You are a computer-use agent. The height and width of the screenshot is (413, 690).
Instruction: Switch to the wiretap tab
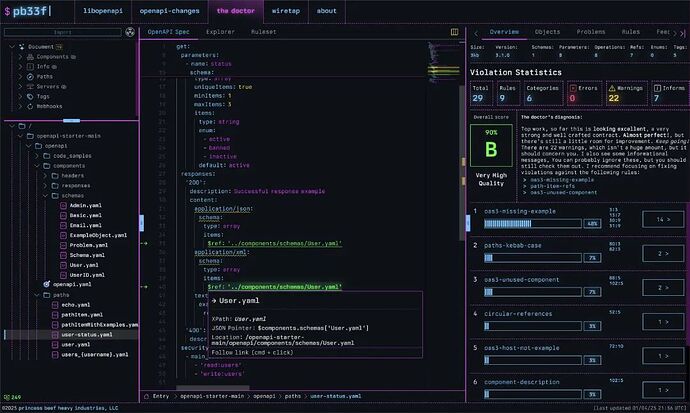[285, 11]
